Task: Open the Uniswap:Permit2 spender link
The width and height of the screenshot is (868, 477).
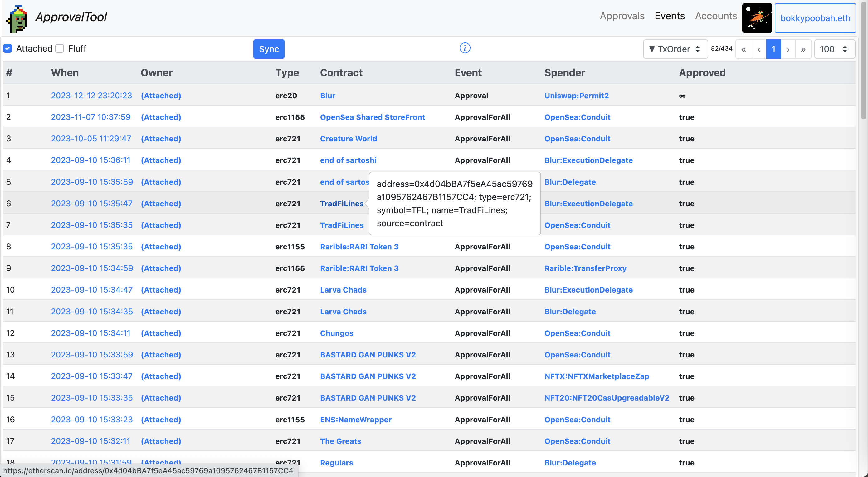Action: pyautogui.click(x=576, y=96)
